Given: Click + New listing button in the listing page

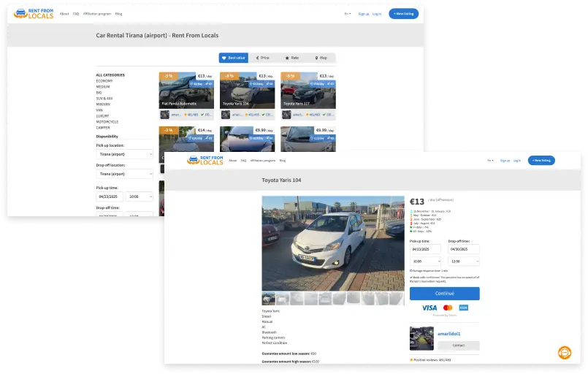Looking at the screenshot, I should point(403,14).
